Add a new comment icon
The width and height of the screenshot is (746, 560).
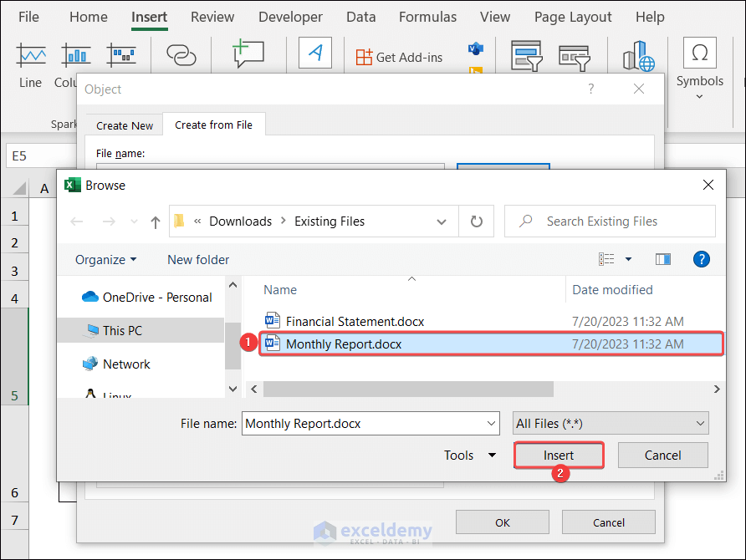(x=248, y=53)
